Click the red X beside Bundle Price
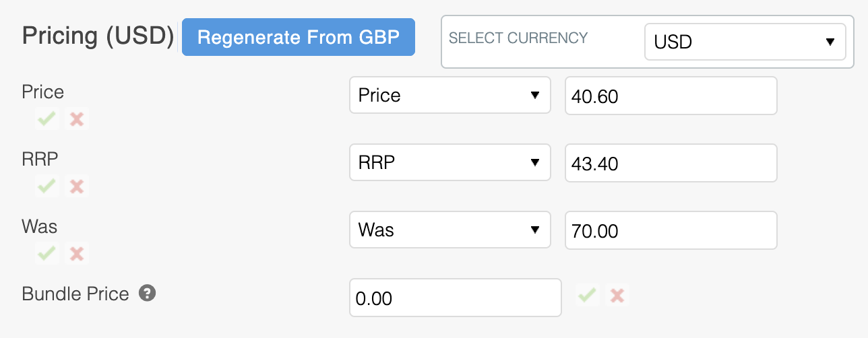 pos(617,295)
